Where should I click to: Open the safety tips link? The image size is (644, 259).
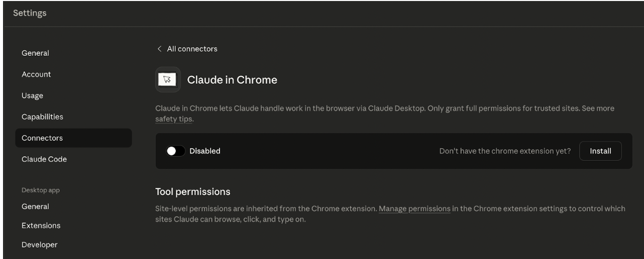[x=174, y=119]
